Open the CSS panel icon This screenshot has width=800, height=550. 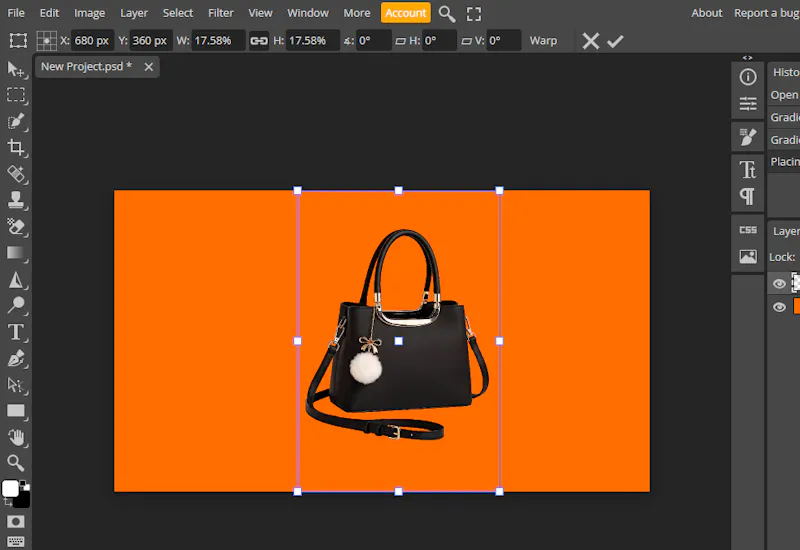tap(748, 230)
